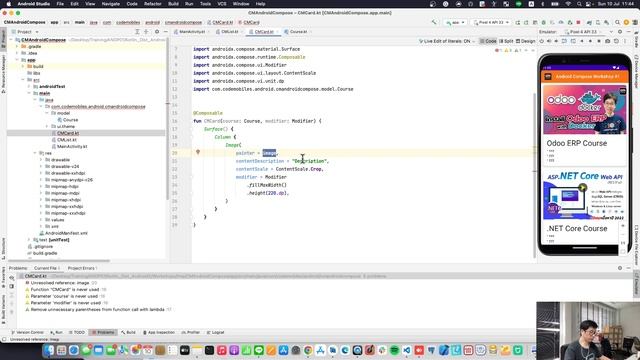Open the app run configuration dropdown
This screenshot has width=640, height=360.
coord(455,22)
